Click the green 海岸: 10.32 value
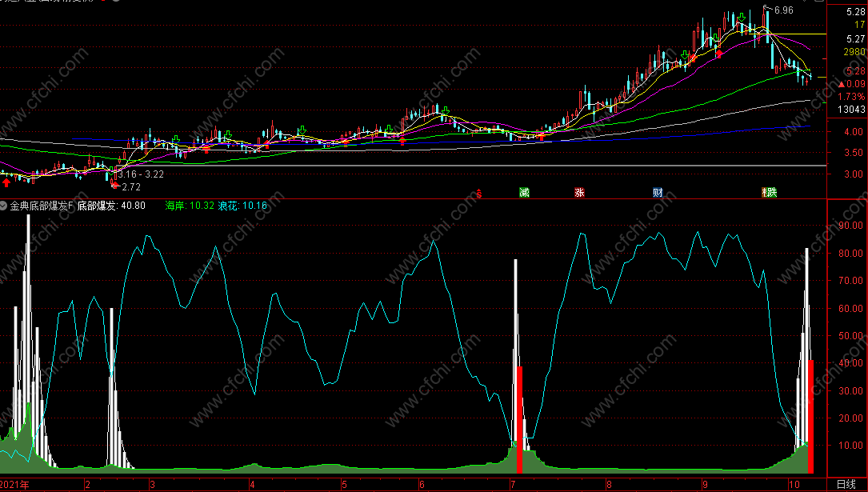The height and width of the screenshot is (492, 868). 190,206
